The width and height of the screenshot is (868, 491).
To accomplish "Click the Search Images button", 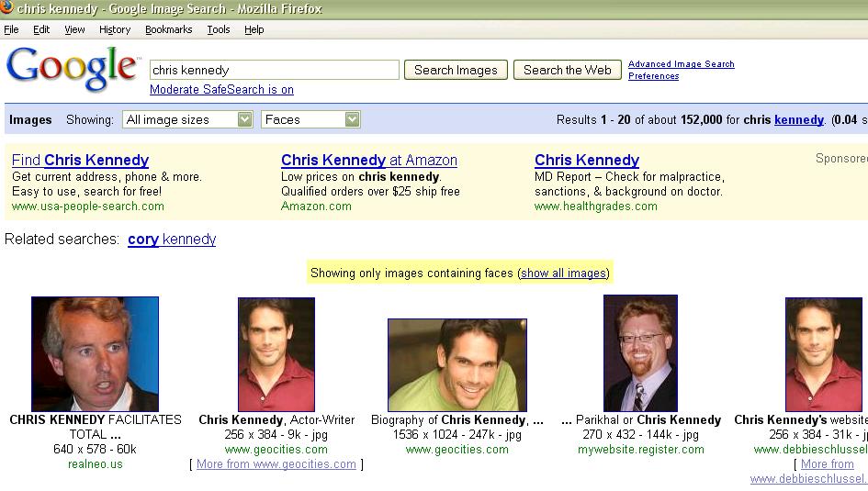I will [456, 70].
